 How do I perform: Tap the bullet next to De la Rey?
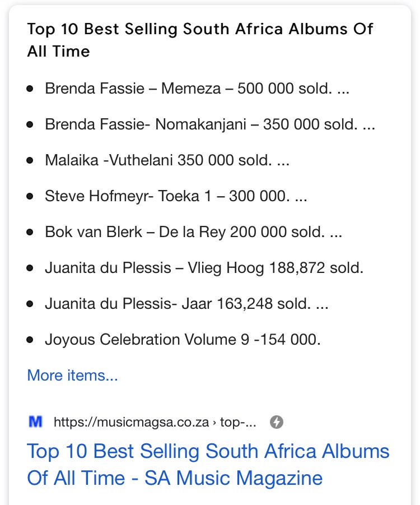(30, 232)
